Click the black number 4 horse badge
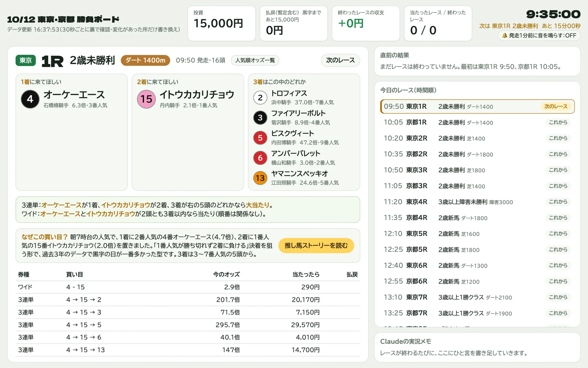588x368 pixels. 30,99
